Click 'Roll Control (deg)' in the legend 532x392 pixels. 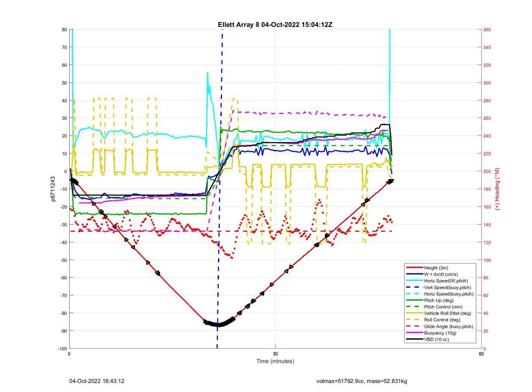coord(442,320)
